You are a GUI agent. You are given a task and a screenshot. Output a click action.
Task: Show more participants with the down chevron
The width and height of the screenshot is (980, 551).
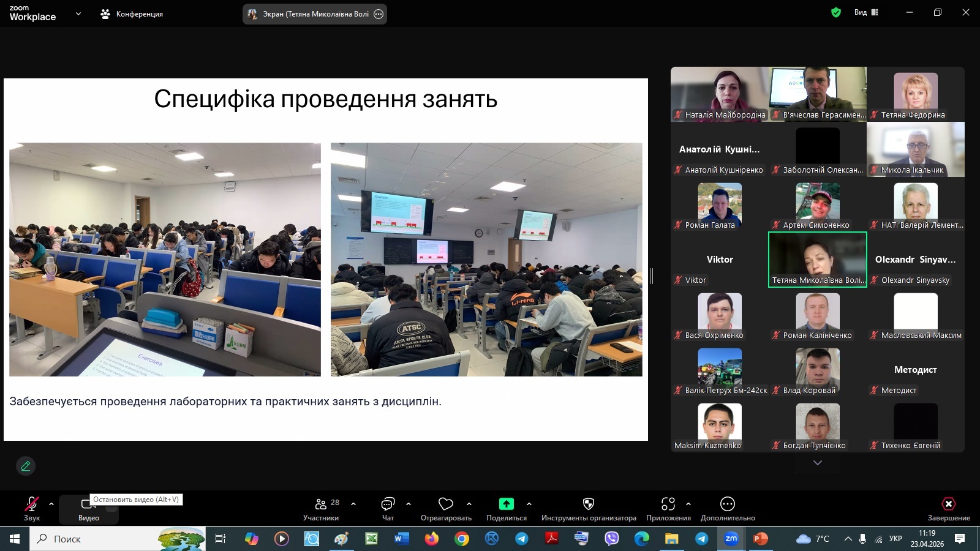coord(817,463)
